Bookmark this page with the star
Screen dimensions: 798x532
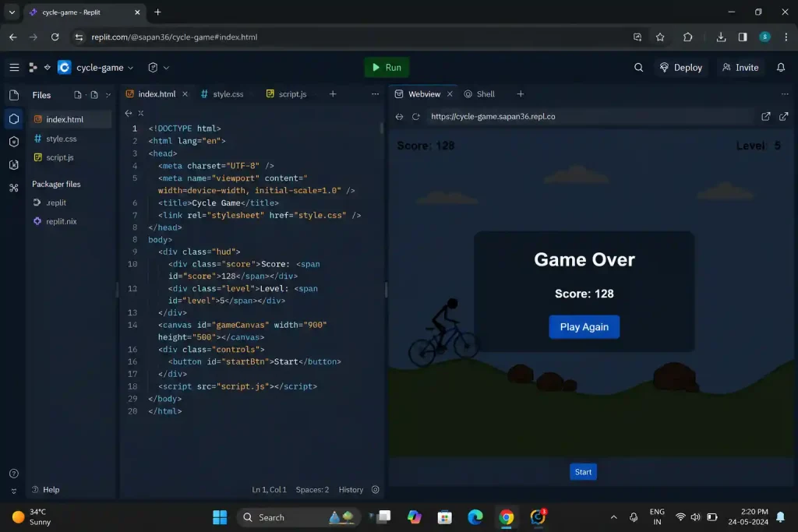[659, 37]
